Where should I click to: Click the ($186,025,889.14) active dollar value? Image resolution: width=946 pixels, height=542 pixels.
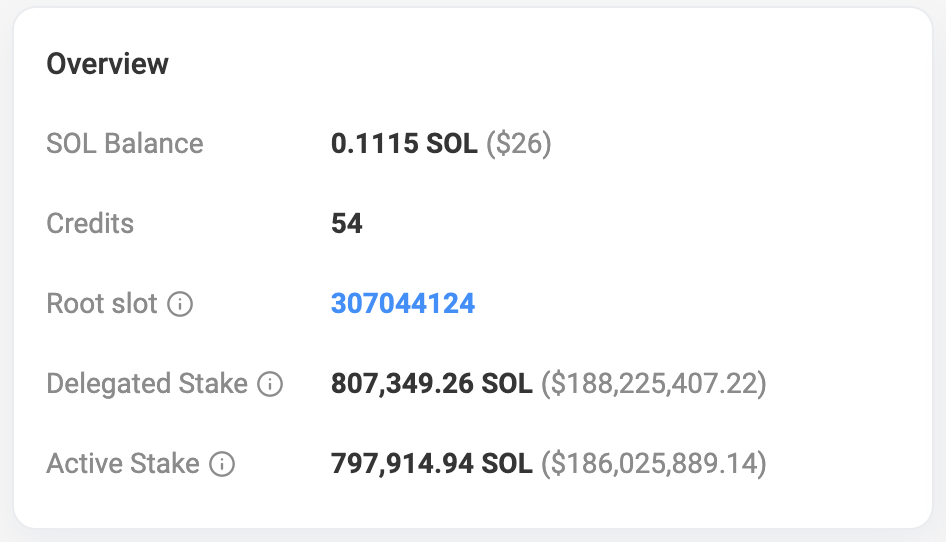[x=654, y=464]
